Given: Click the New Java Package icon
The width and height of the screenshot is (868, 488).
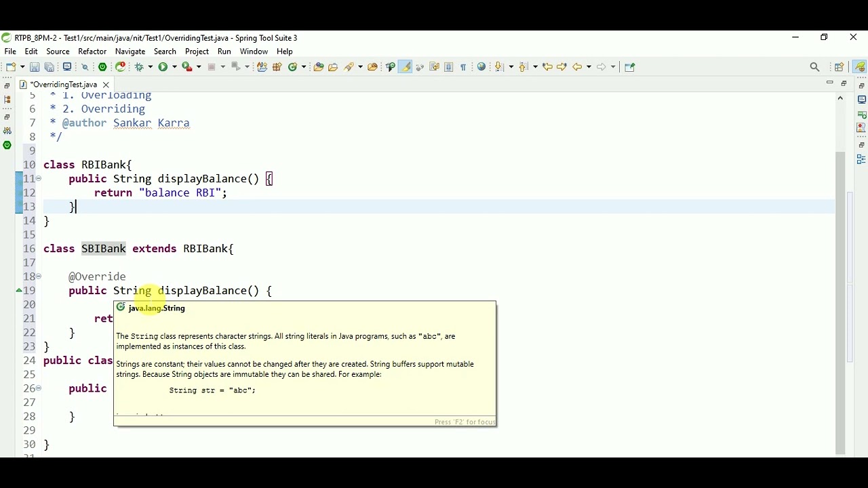Looking at the screenshot, I should coord(277,67).
